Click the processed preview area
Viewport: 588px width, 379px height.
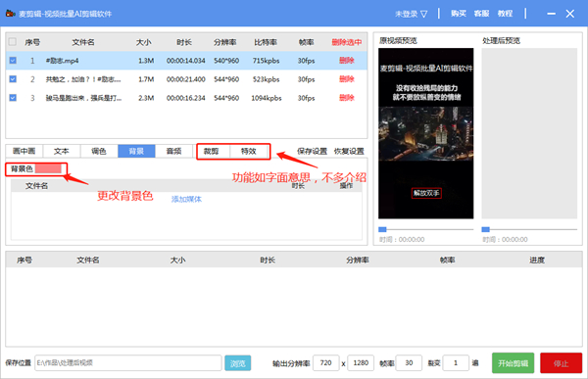529,133
